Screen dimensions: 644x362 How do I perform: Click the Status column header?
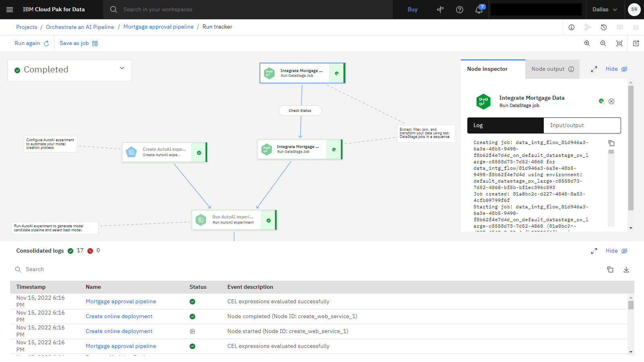coord(198,287)
